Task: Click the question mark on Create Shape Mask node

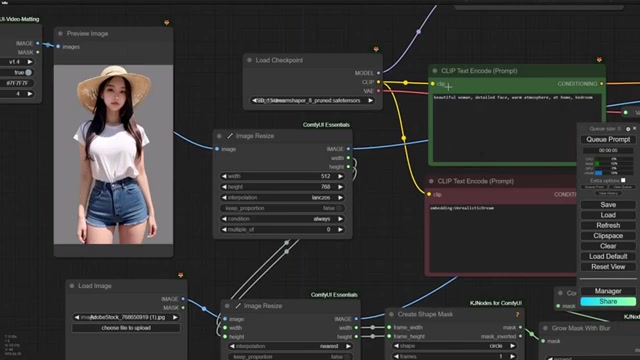Action: click(x=518, y=314)
